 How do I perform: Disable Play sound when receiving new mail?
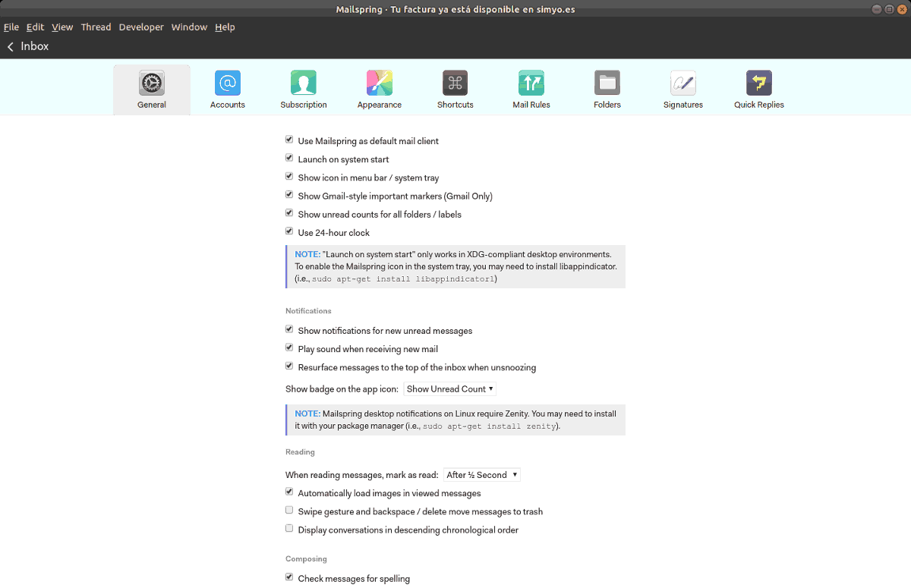click(x=289, y=347)
